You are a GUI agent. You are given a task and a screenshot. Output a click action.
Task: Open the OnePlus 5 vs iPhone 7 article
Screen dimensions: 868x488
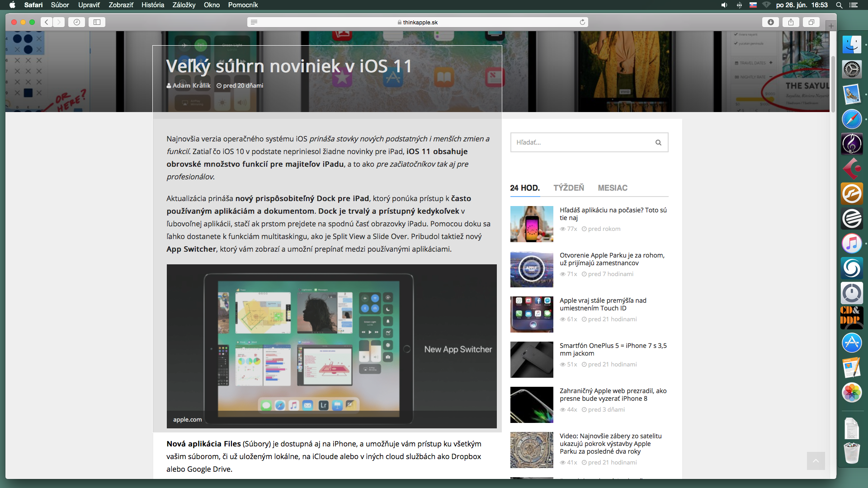tap(613, 349)
